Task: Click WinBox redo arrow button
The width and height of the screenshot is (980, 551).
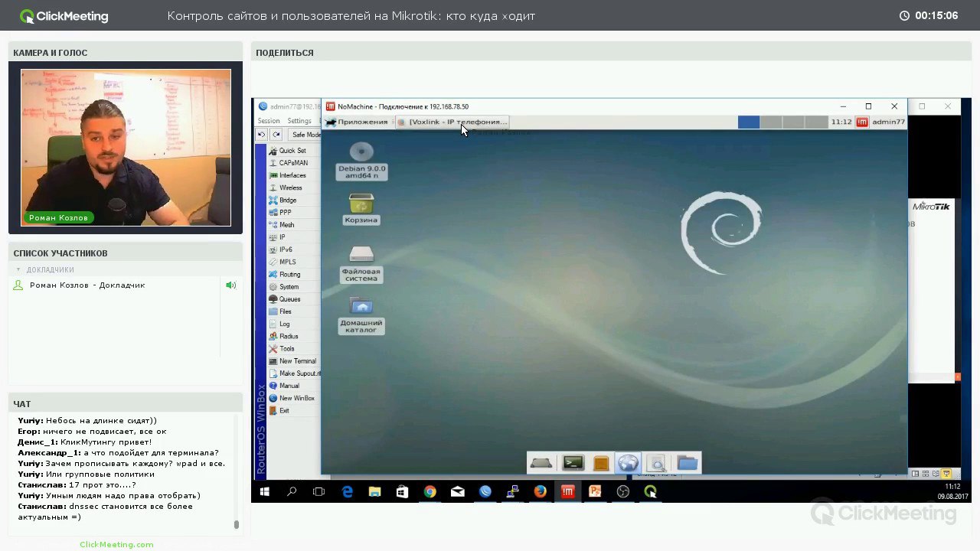Action: [276, 135]
